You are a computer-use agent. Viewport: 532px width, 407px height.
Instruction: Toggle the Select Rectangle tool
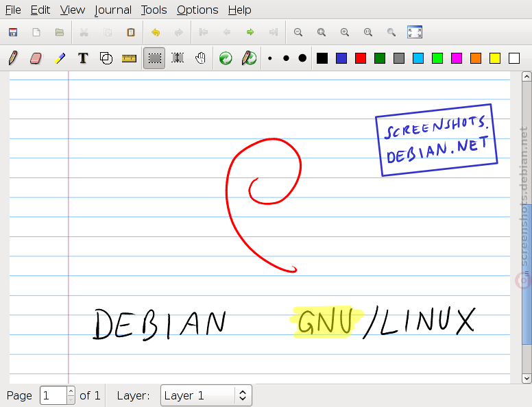coord(154,58)
